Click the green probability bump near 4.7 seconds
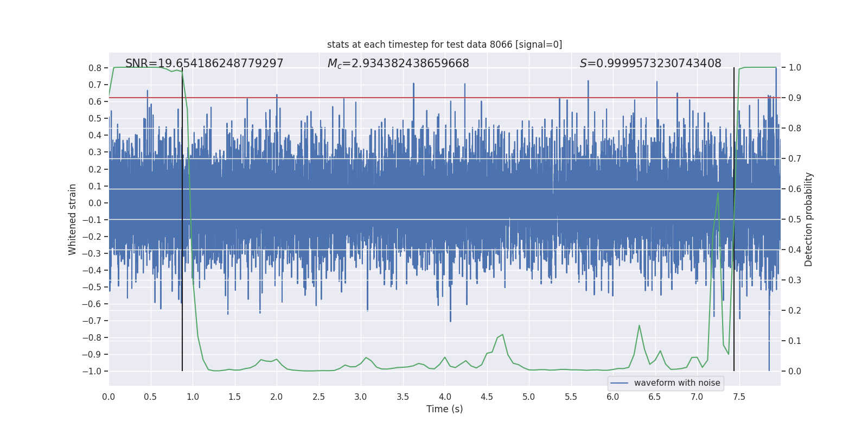Viewport: 868px width, 434px height. tap(502, 335)
